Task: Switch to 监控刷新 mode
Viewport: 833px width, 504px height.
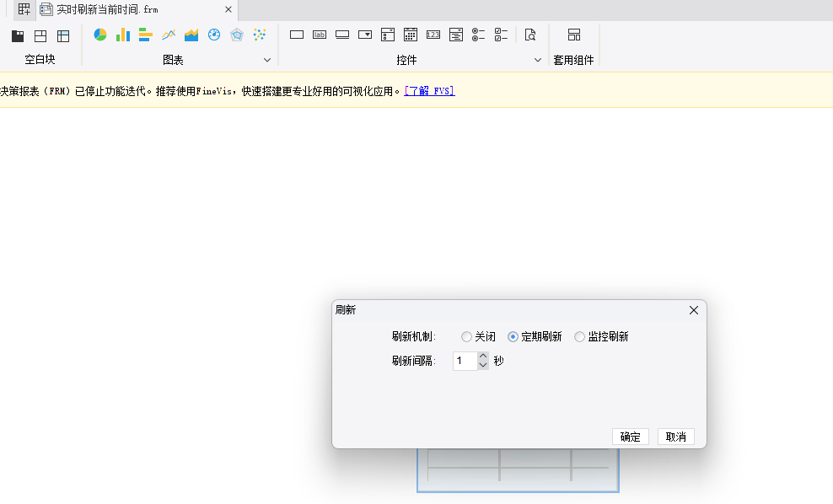Action: [579, 337]
